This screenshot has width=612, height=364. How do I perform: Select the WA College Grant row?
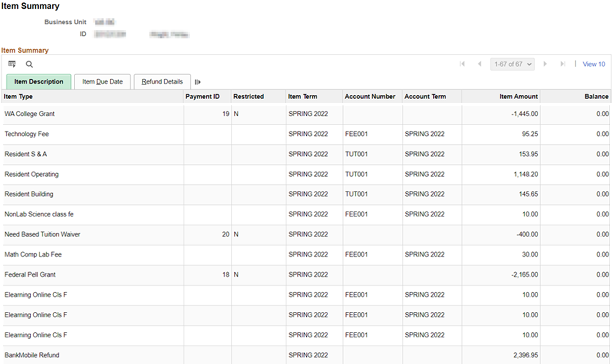(x=30, y=114)
